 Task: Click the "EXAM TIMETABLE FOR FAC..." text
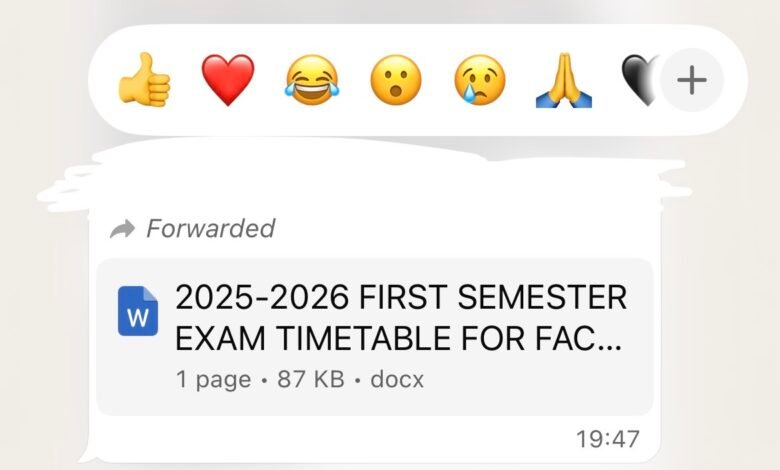point(398,338)
